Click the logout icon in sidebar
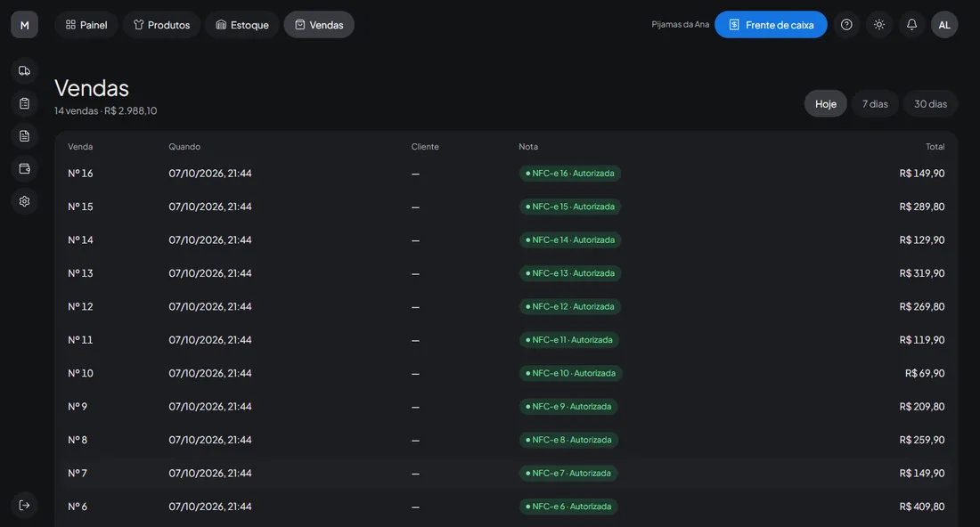 tap(24, 505)
